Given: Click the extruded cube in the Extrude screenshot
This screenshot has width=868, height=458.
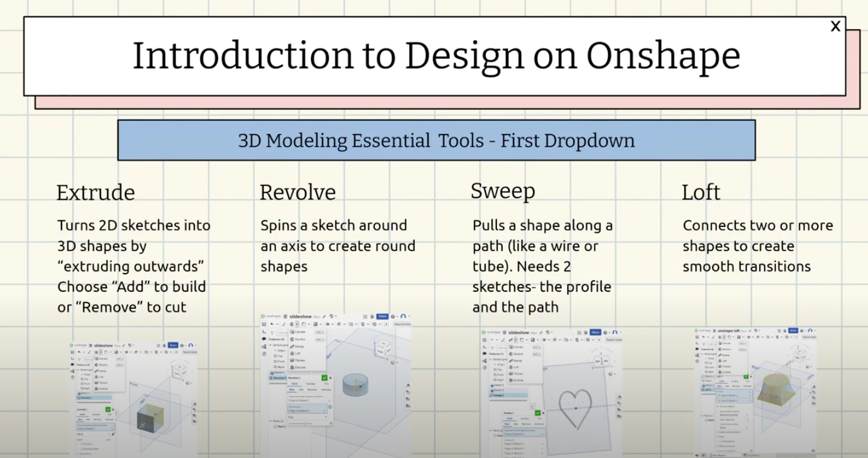Looking at the screenshot, I should 150,418.
